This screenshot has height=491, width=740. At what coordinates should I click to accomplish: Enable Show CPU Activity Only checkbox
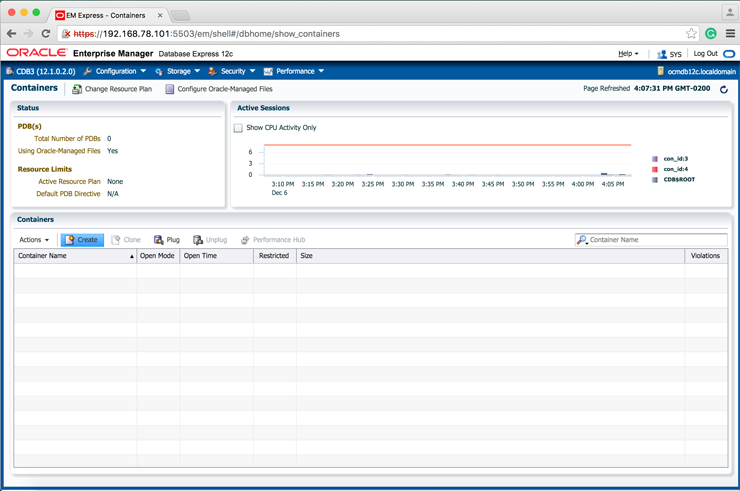coord(238,128)
